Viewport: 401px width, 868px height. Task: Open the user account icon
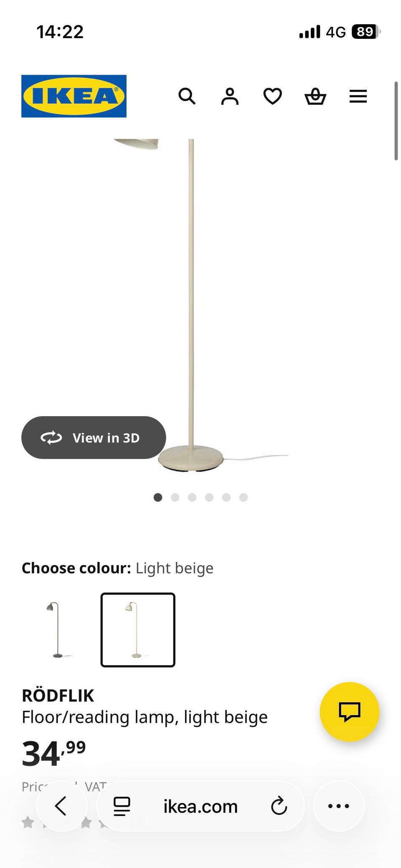(x=230, y=96)
